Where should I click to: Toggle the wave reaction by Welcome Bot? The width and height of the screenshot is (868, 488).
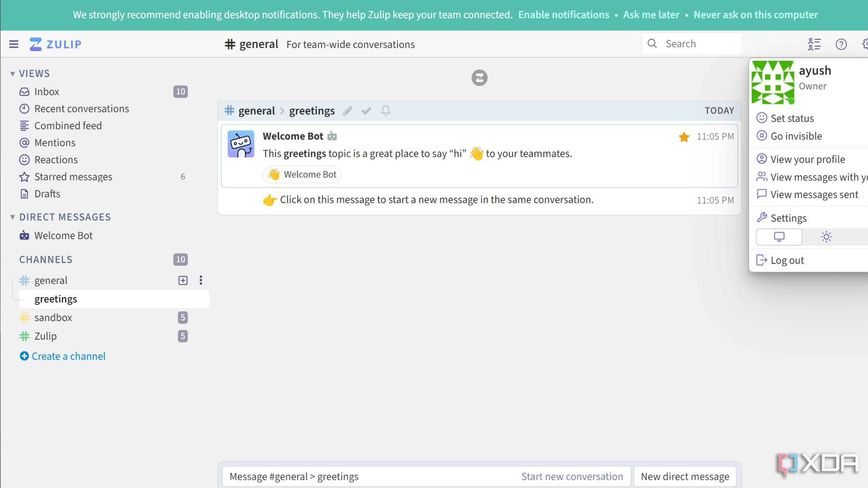(x=302, y=175)
